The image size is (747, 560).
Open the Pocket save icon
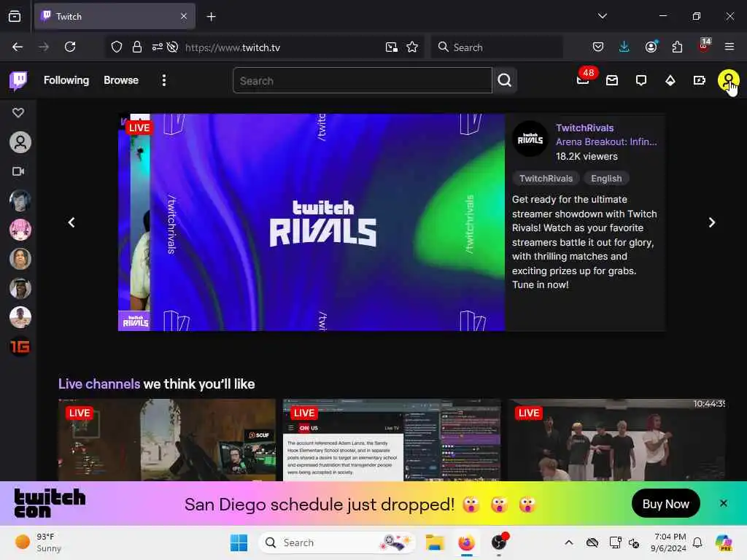tap(598, 47)
